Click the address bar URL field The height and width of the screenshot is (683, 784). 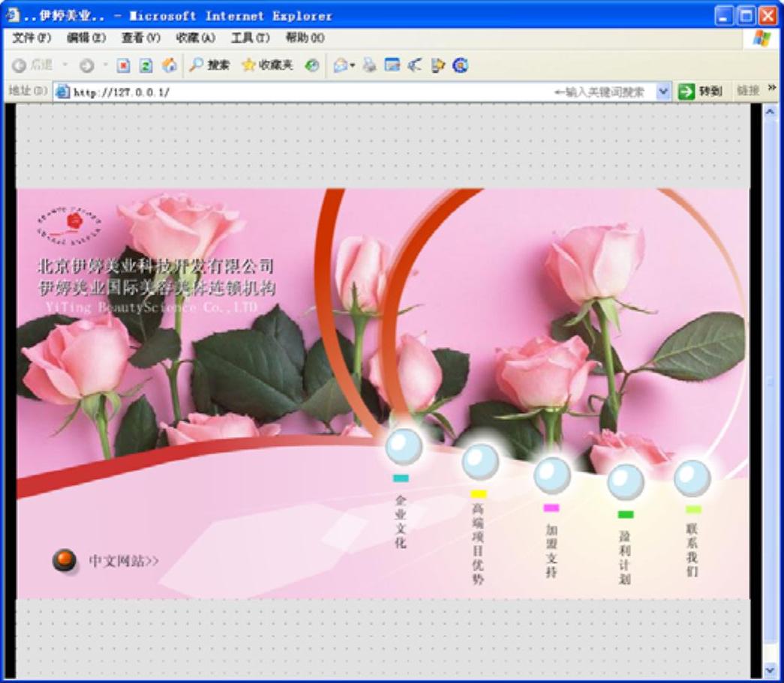[x=300, y=92]
